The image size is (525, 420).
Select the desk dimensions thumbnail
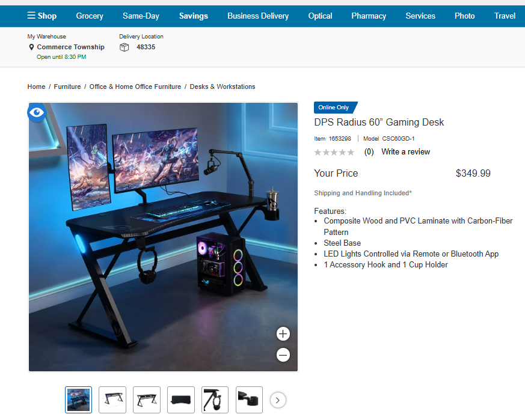point(112,400)
